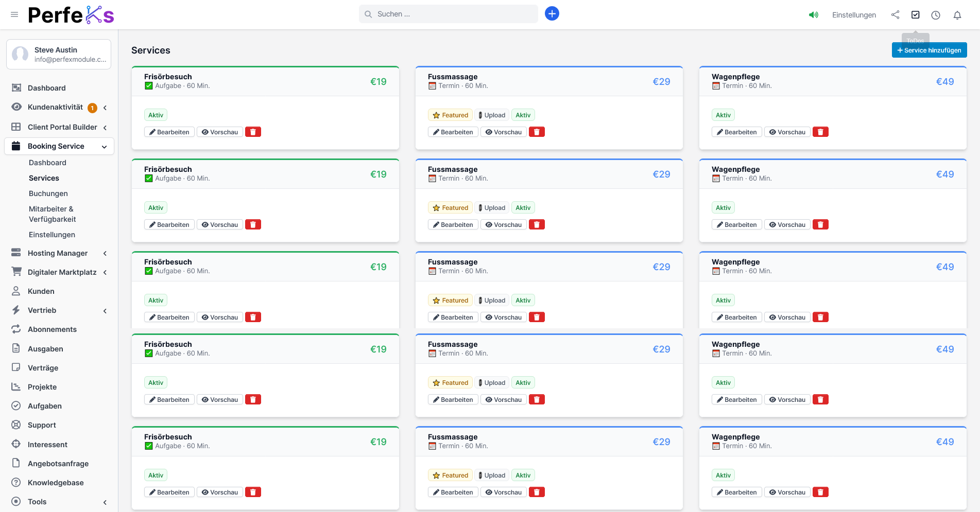Viewport: 980px width, 512px height.
Task: Click Featured star on first Fussmassage
Action: (x=450, y=115)
